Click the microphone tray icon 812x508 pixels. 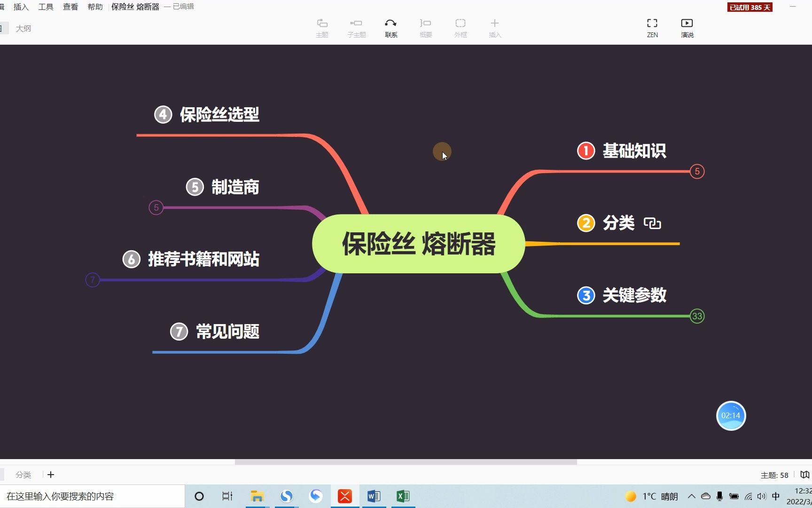point(719,496)
